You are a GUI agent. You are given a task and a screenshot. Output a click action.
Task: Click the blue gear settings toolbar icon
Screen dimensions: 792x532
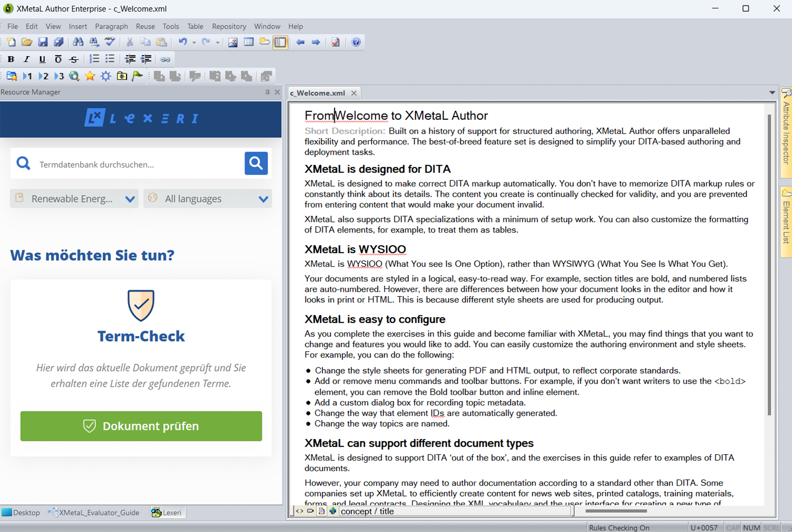coord(106,76)
